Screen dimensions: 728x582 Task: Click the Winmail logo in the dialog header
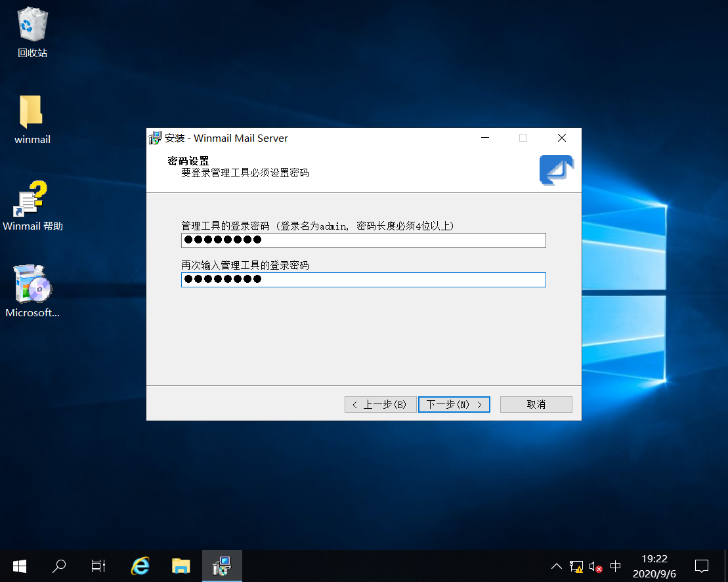(556, 169)
